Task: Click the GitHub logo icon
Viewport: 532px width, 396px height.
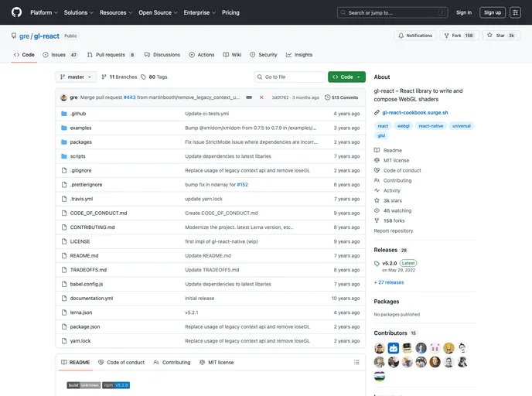Action: (x=16, y=12)
